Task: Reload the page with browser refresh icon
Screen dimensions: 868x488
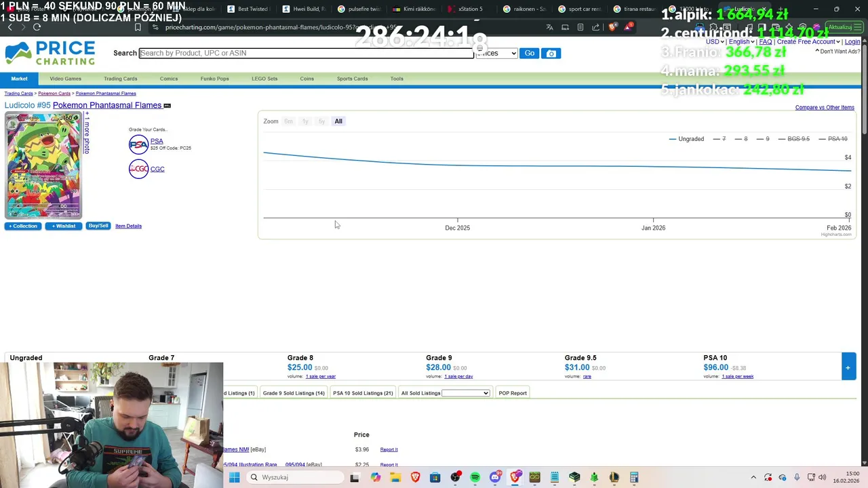Action: pyautogui.click(x=37, y=27)
